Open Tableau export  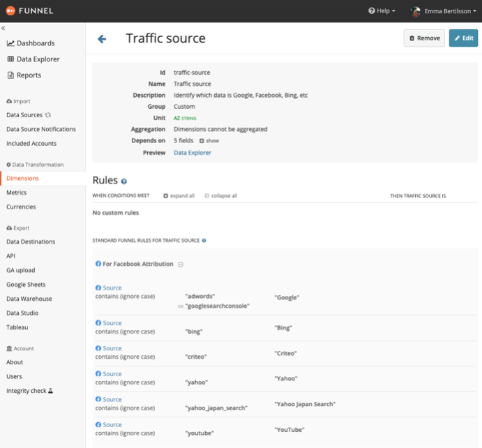click(x=17, y=327)
